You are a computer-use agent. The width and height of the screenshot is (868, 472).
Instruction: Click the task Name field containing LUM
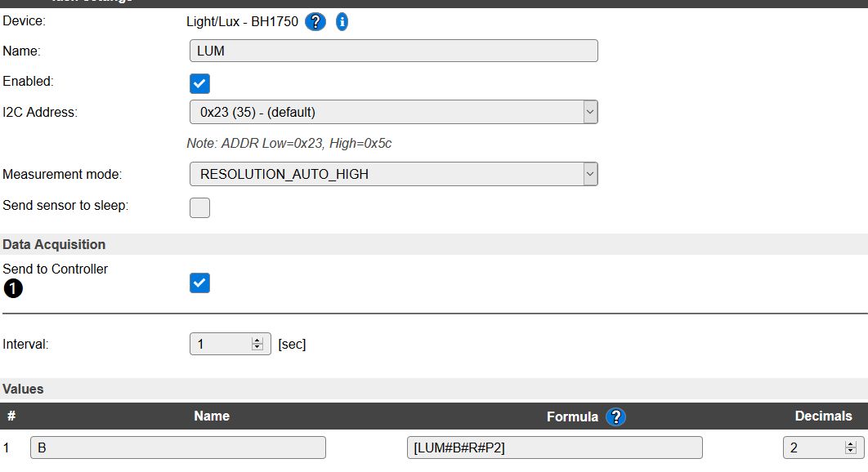(x=394, y=51)
